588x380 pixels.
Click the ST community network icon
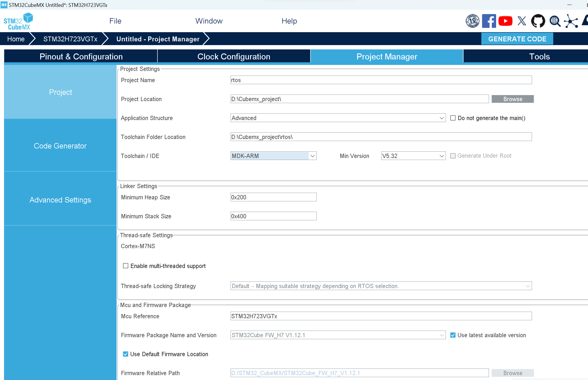571,21
